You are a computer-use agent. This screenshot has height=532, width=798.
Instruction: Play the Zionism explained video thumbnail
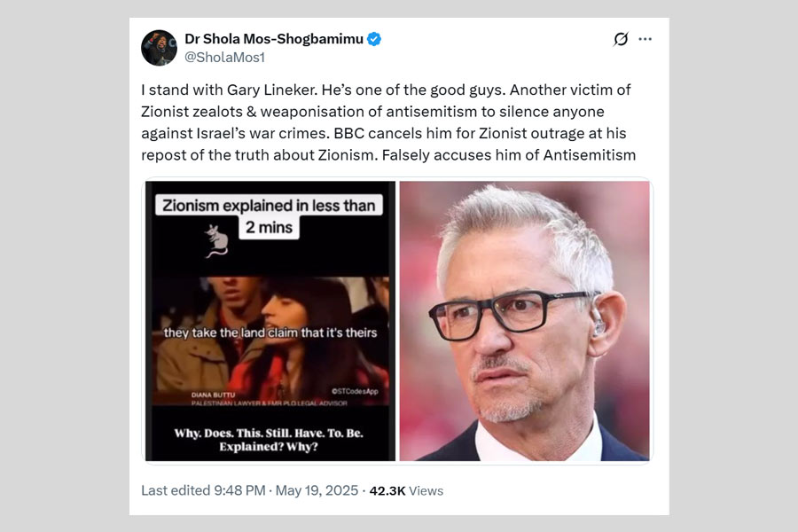click(x=270, y=321)
